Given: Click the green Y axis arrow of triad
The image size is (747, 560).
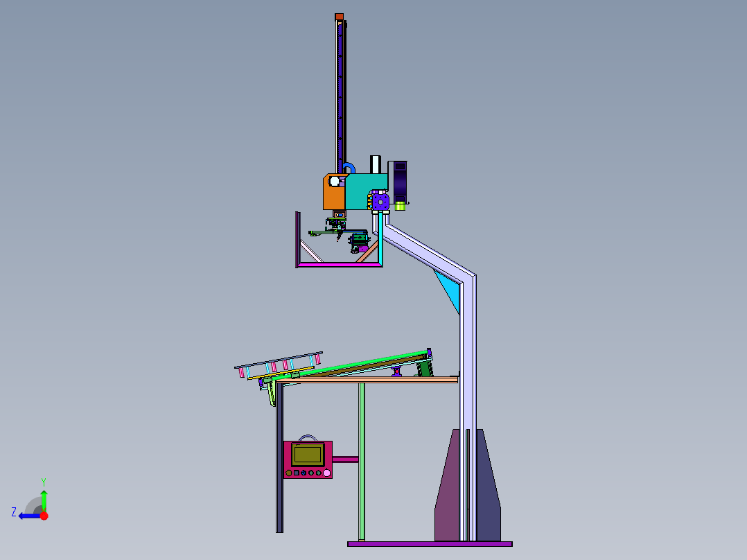Looking at the screenshot, I should [44, 500].
